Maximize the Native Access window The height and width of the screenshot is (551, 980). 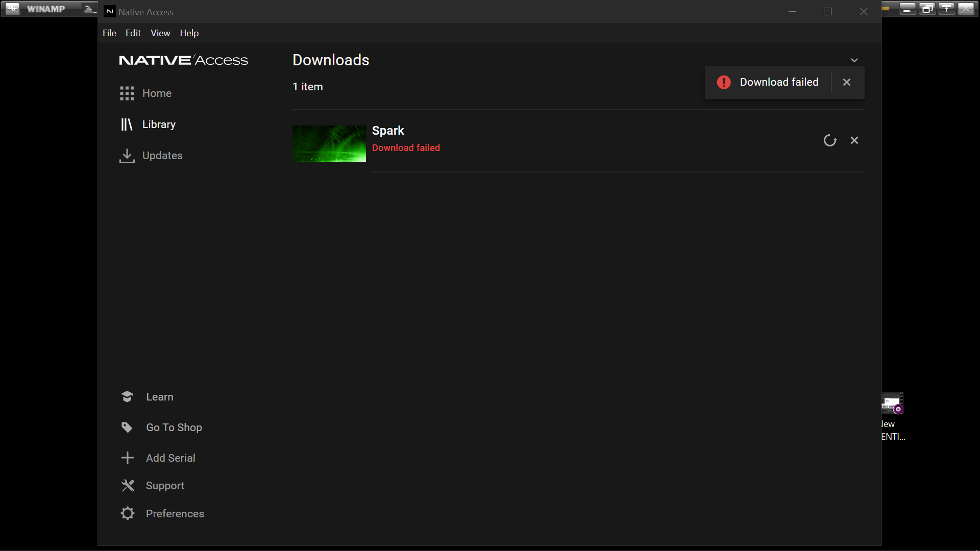[828, 12]
